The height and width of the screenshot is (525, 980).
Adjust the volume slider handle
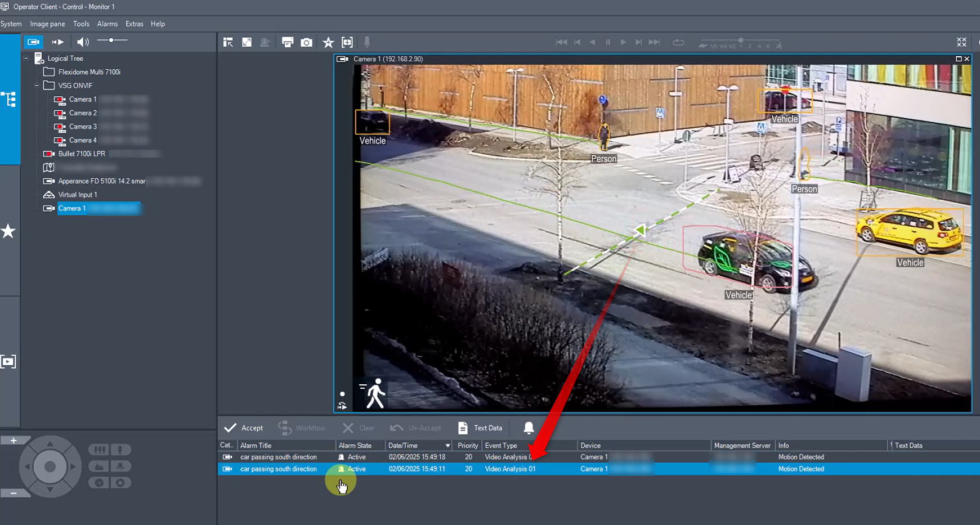click(111, 41)
